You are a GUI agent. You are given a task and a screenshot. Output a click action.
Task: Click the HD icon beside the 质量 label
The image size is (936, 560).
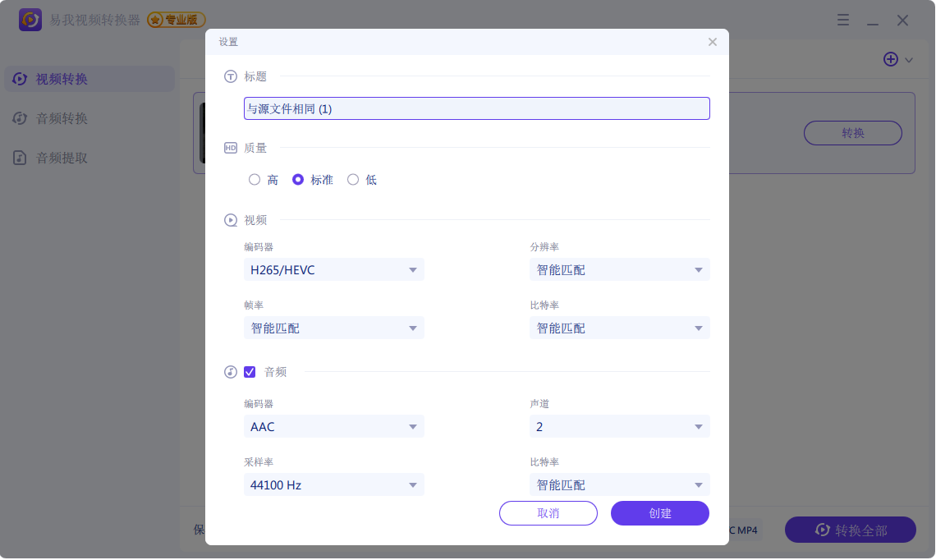coord(230,148)
